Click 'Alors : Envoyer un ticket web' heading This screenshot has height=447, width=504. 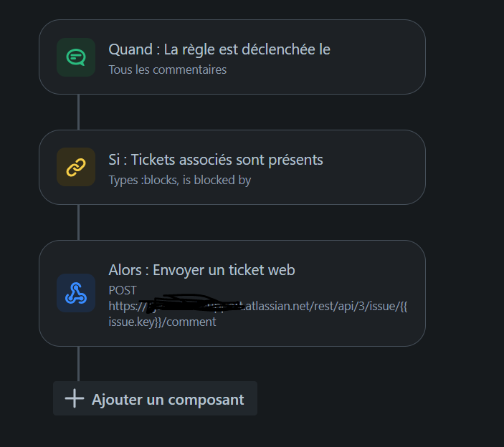coord(201,270)
